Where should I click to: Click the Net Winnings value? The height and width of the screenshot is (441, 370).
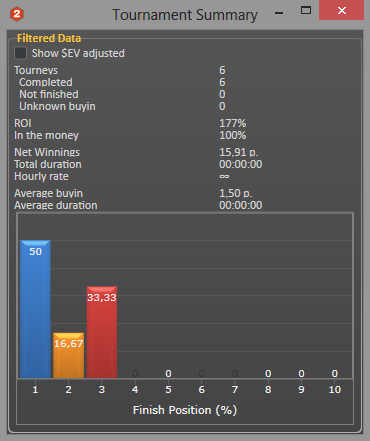[239, 152]
